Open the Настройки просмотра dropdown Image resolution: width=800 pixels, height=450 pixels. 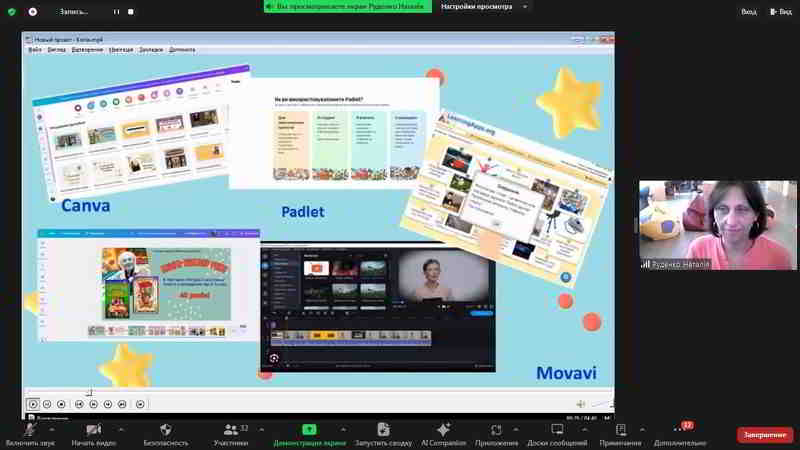pyautogui.click(x=483, y=7)
